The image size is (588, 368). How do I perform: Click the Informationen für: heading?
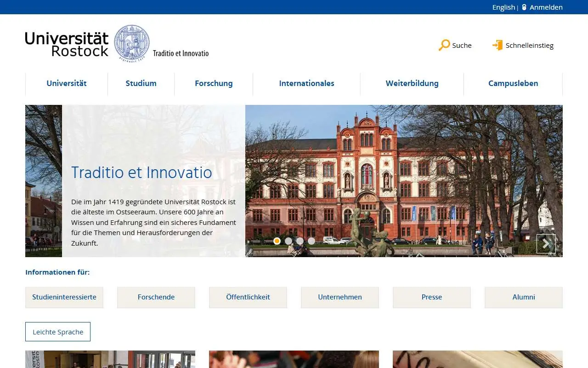click(57, 272)
